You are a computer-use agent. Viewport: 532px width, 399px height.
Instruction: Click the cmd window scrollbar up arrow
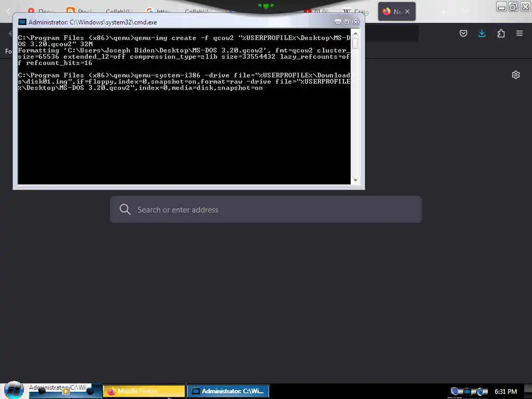point(355,34)
